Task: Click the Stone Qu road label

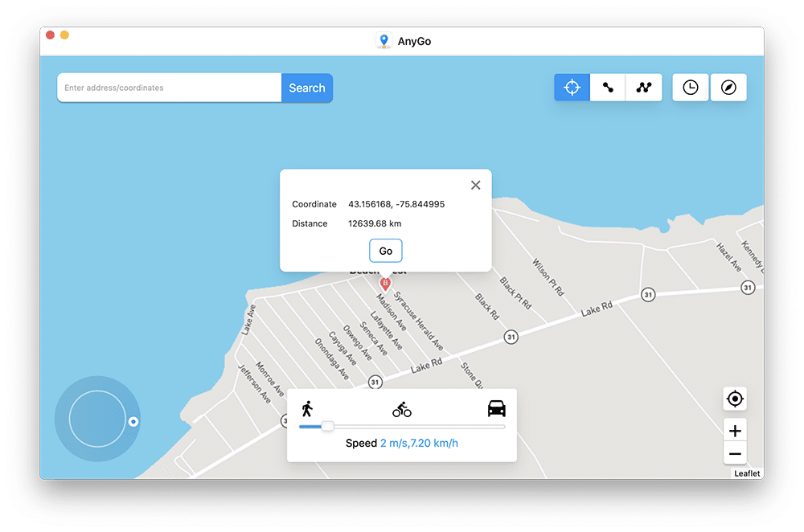Action: coord(471,375)
